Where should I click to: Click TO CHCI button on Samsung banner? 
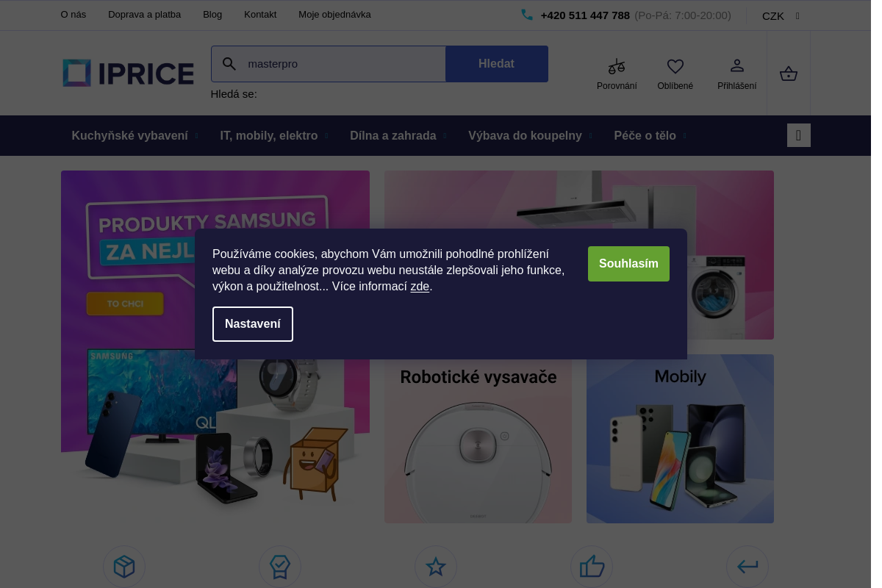(x=125, y=304)
